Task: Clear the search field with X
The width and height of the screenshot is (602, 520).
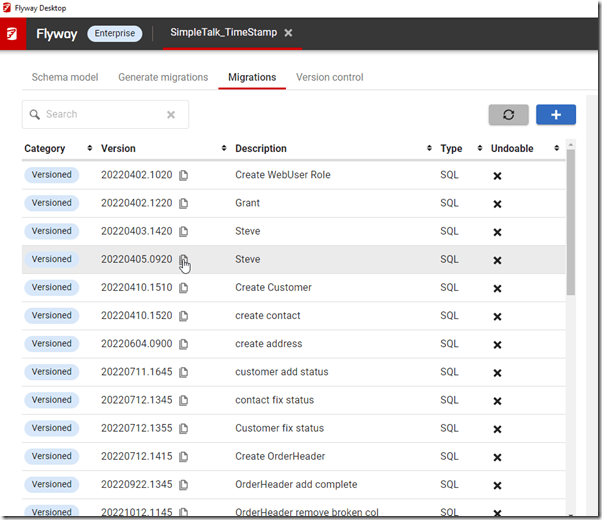Action: pos(171,115)
